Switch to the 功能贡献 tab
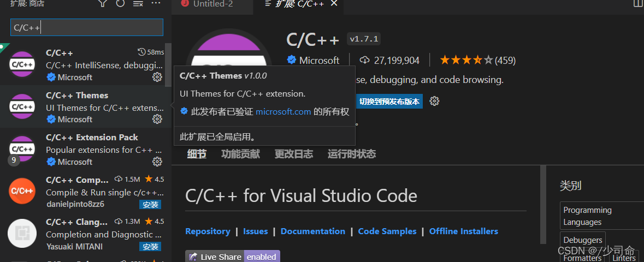Screen dimensions: 644x262 coord(240,154)
